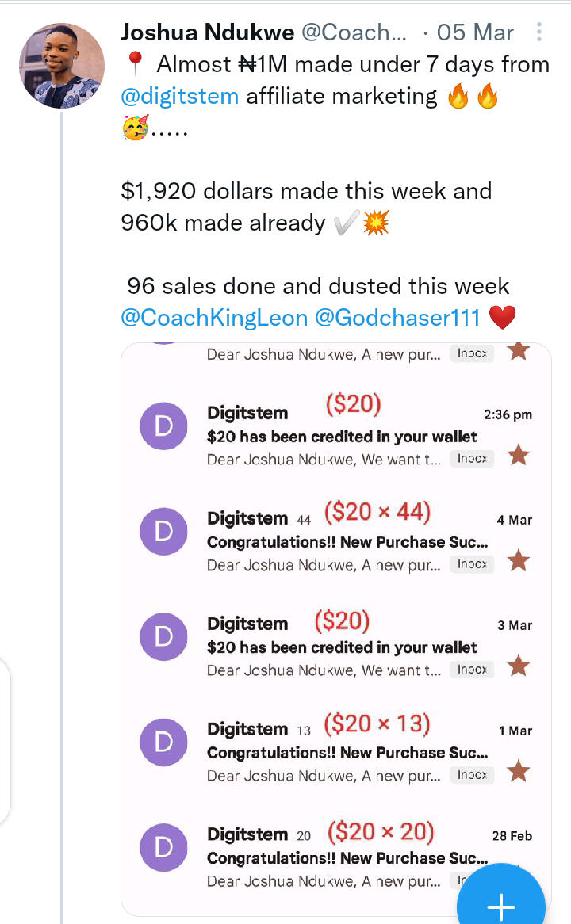Click the Inbox label on the 4 Mar email

pyautogui.click(x=472, y=564)
